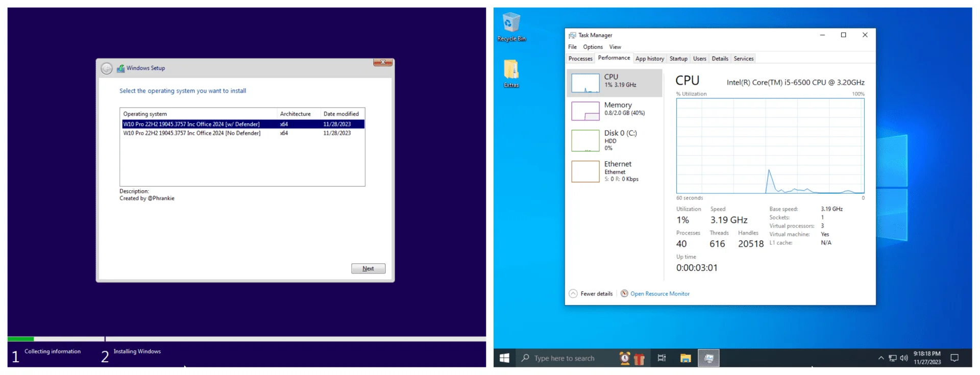Switch to the Processes tab
The width and height of the screenshot is (980, 375).
click(580, 59)
